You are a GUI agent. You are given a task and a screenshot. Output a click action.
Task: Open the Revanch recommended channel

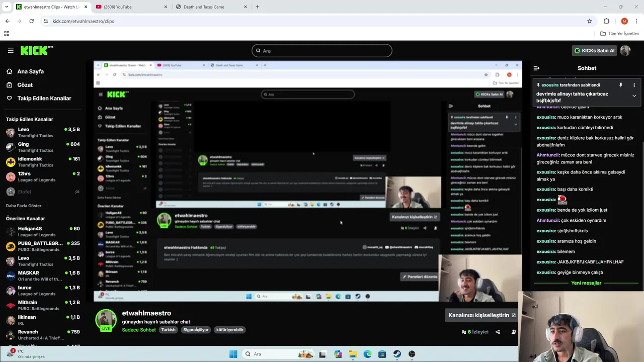pos(43,335)
